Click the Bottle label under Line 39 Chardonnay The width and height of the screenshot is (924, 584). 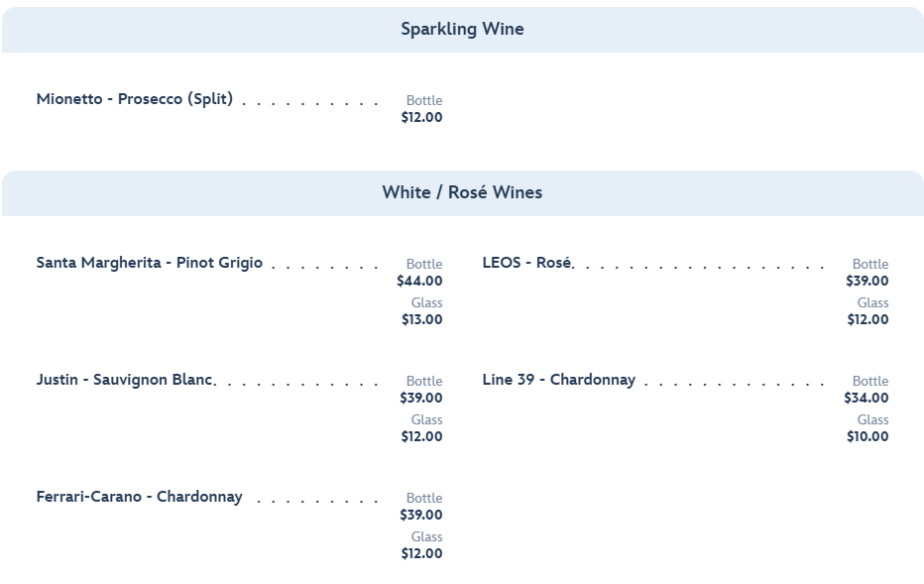pyautogui.click(x=870, y=382)
